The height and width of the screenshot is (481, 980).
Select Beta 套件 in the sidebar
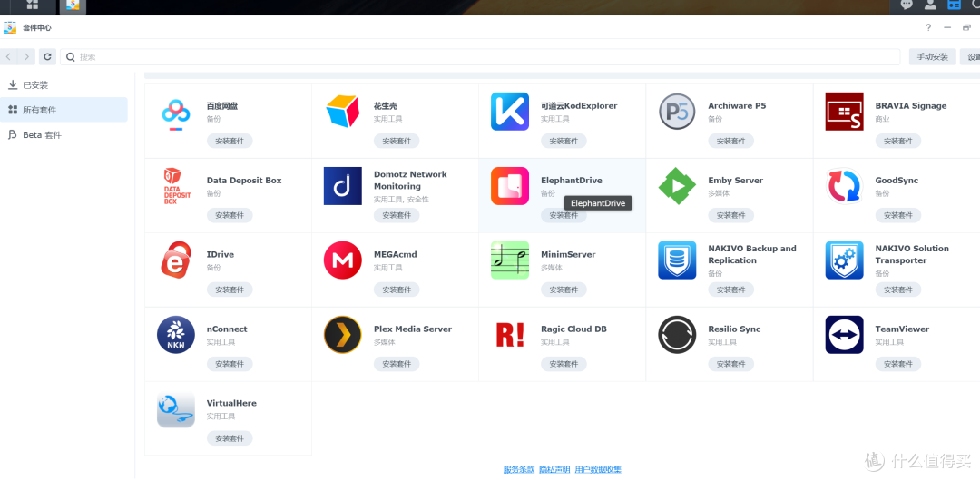pos(64,135)
